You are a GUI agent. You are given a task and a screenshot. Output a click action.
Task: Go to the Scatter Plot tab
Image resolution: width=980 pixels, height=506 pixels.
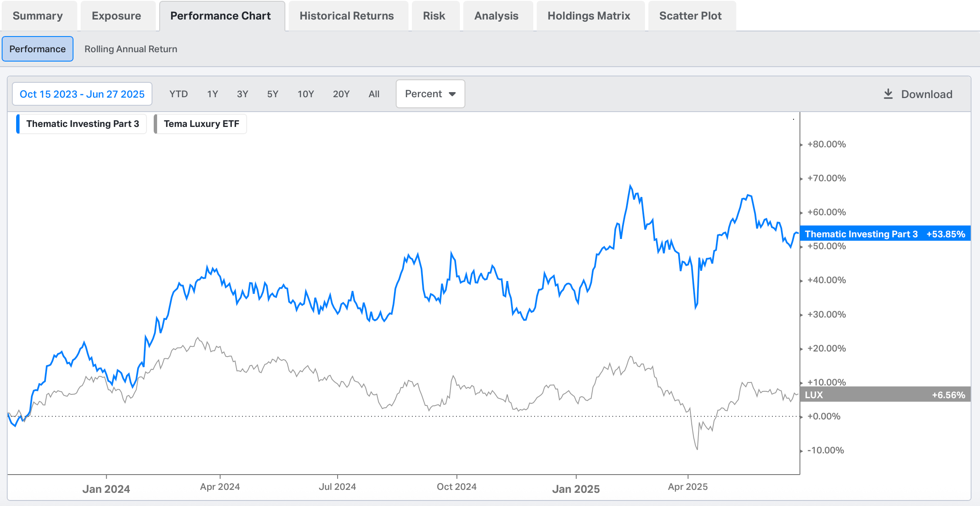coord(690,16)
